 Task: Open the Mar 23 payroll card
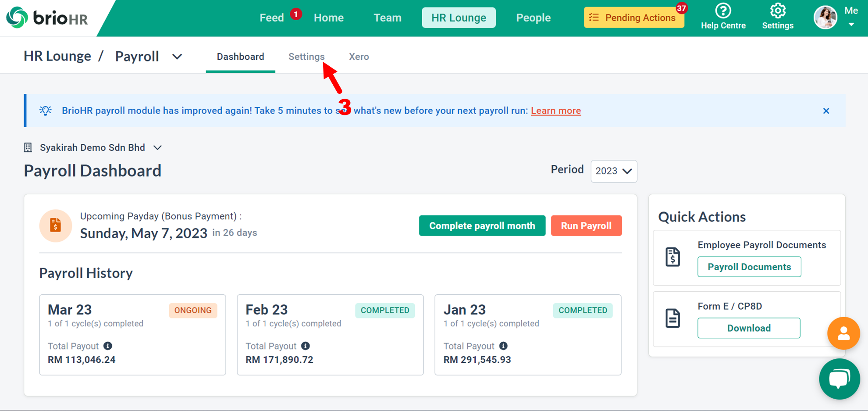tap(132, 335)
